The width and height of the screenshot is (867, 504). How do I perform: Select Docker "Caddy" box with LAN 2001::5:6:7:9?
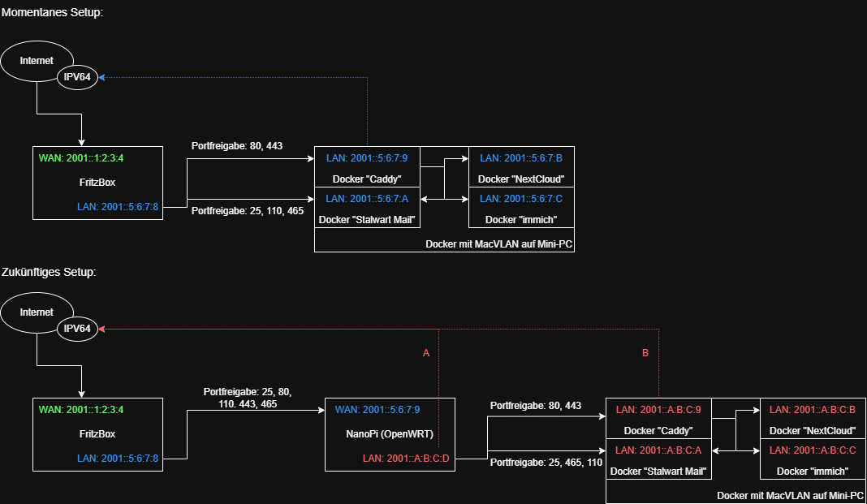[x=367, y=168]
